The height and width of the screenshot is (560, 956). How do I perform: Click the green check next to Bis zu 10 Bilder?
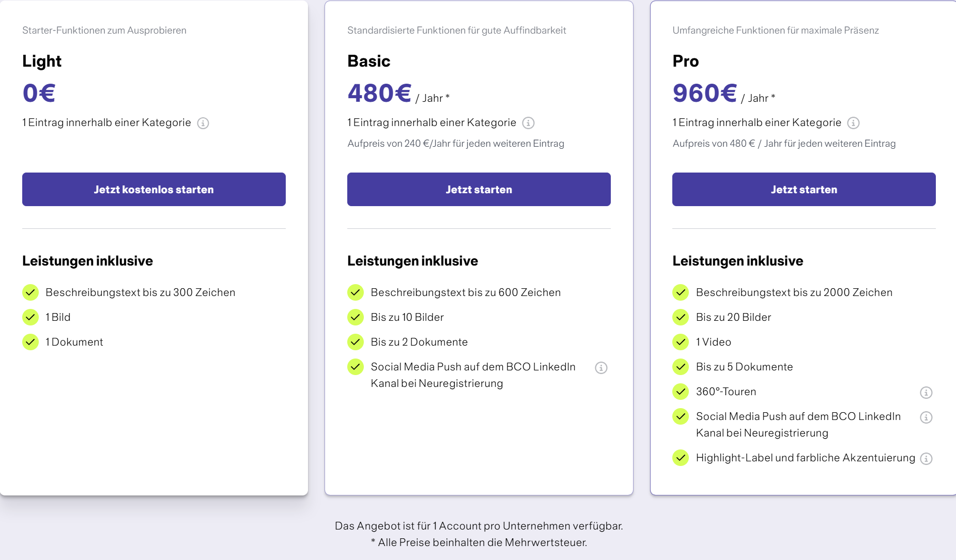(356, 317)
